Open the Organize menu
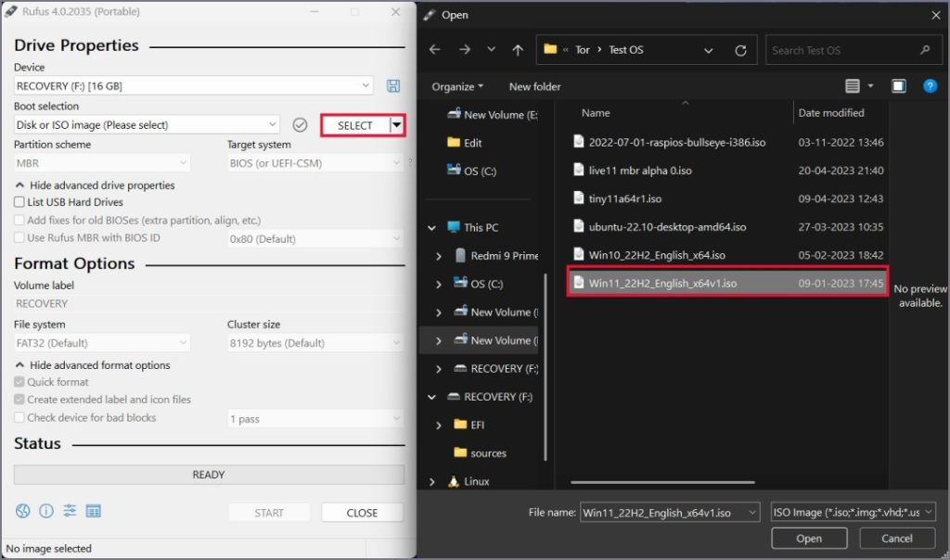This screenshot has height=560, width=950. [x=457, y=86]
